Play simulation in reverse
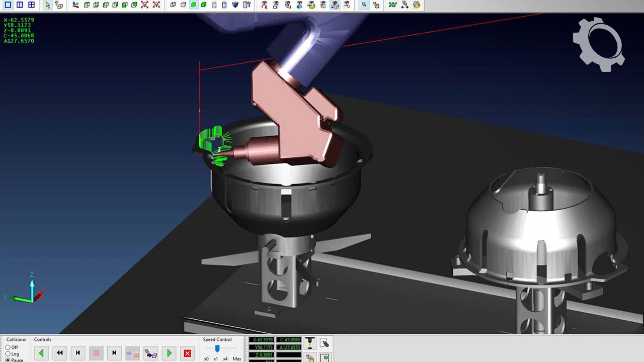Viewport: 644px width, 362px height. point(41,353)
